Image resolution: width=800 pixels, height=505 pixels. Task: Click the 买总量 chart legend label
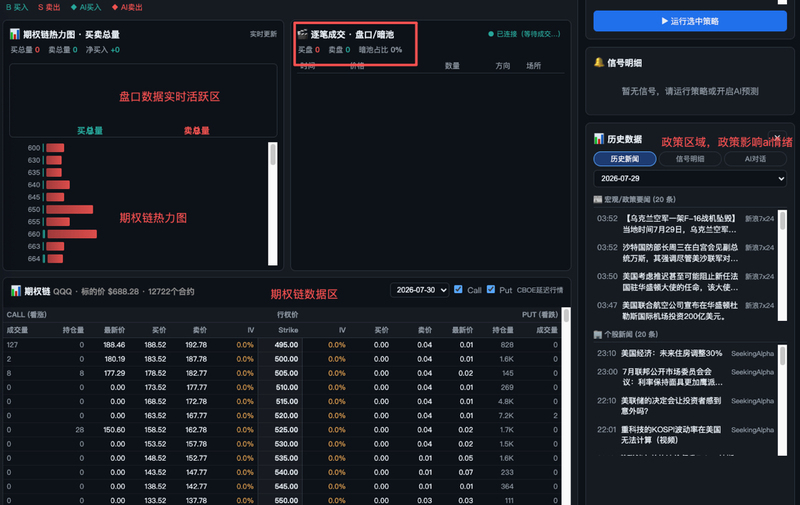pos(90,131)
